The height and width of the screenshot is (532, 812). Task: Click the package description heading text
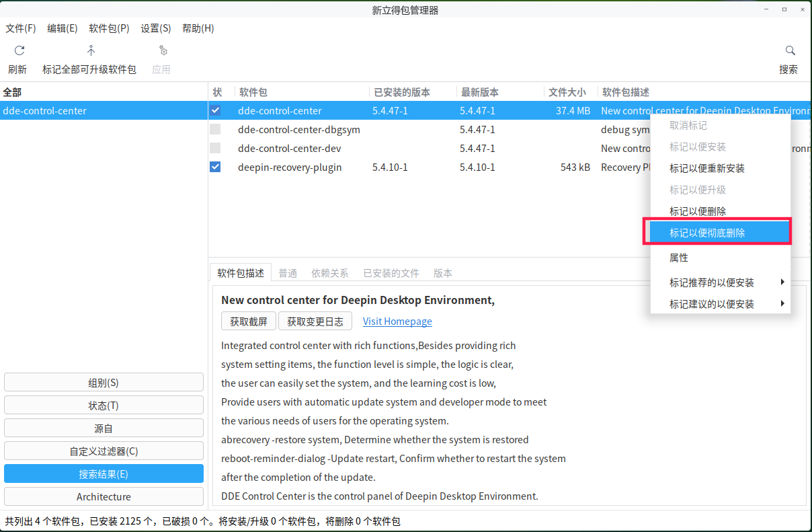[x=358, y=300]
